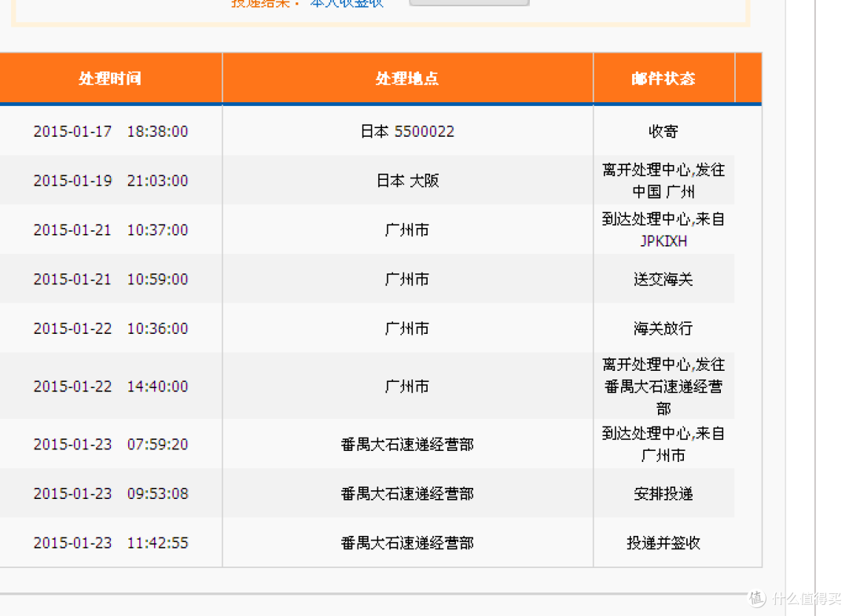
Task: Select timestamp 2015-01-22 14:40:00
Action: click(x=111, y=387)
